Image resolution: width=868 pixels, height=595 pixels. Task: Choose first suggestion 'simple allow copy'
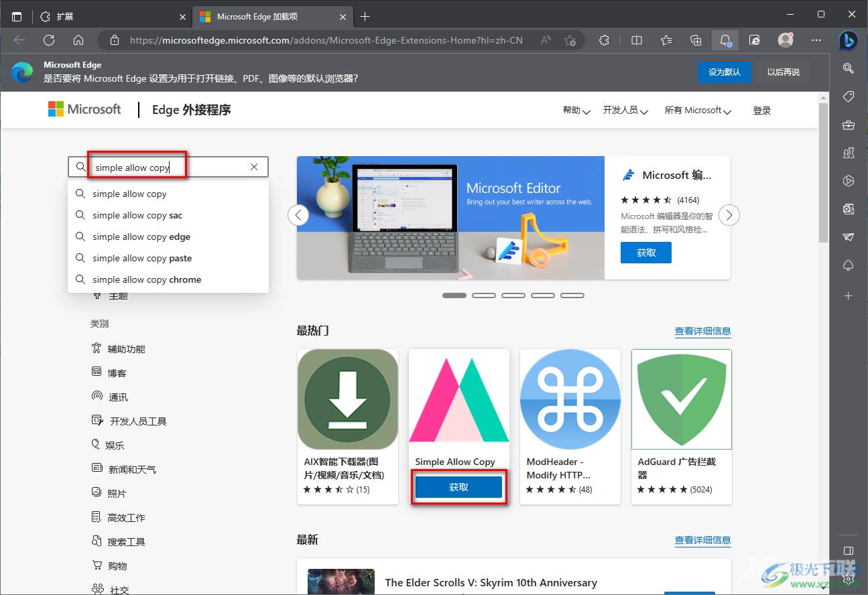pyautogui.click(x=168, y=194)
